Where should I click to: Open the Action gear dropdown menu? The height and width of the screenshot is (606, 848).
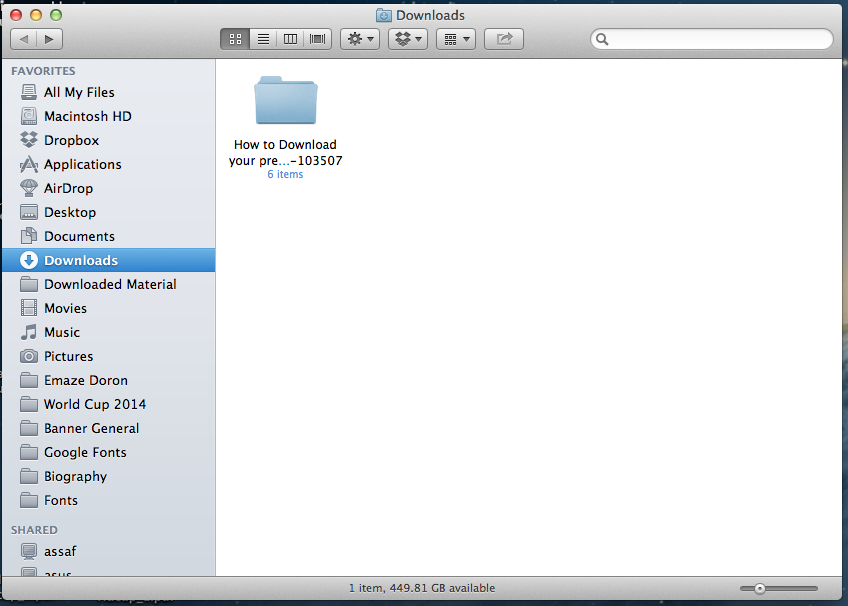[360, 39]
